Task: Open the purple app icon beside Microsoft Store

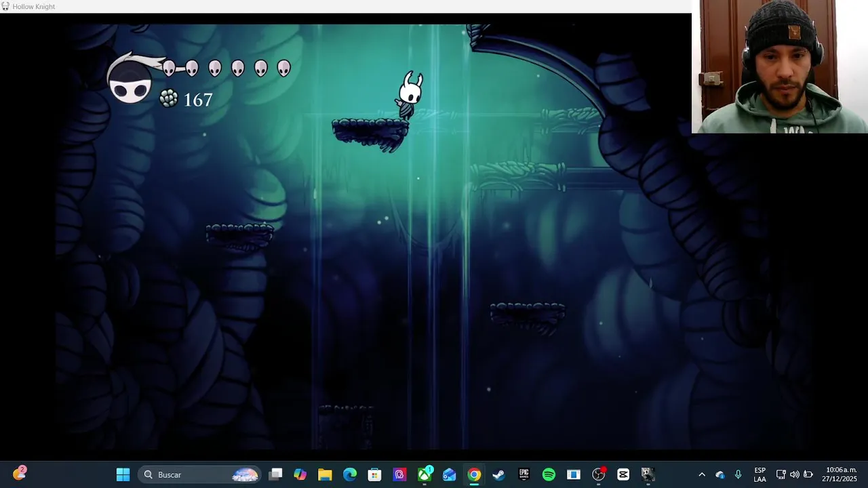Action: tap(399, 474)
